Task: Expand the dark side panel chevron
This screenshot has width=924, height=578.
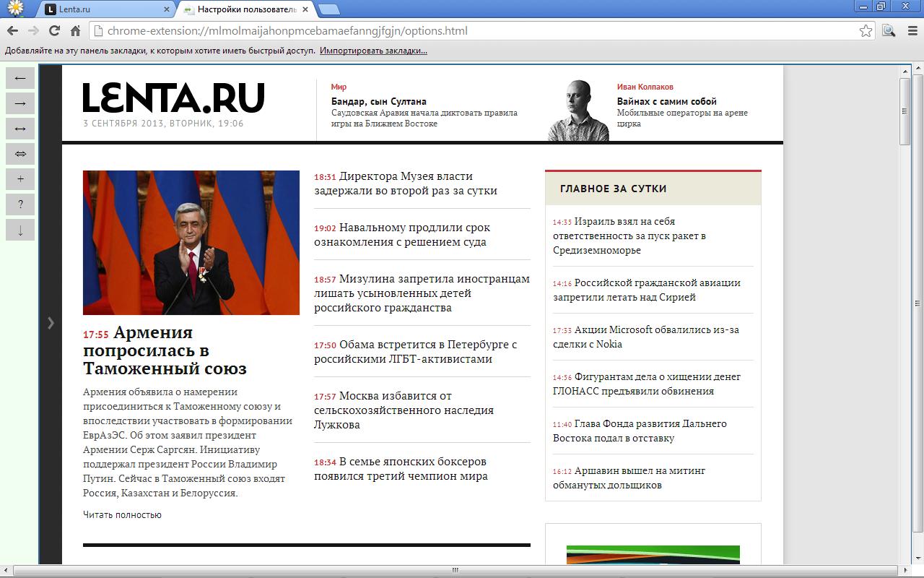Action: tap(51, 323)
